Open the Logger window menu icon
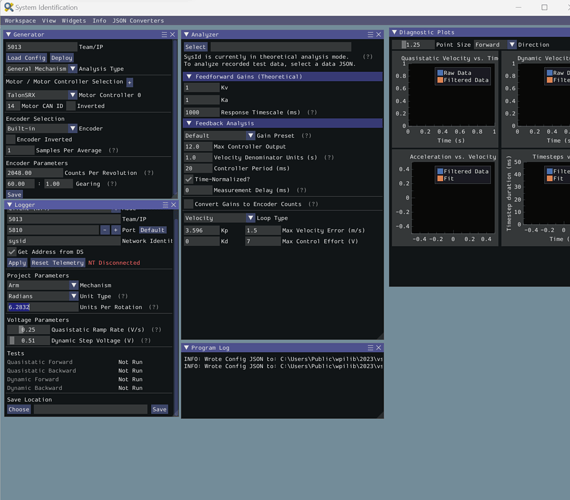The height and width of the screenshot is (500, 570). tap(165, 205)
